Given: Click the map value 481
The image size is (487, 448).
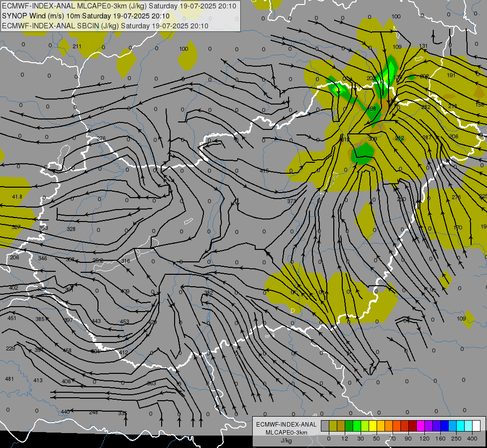Looking at the screenshot, I should pos(9,379).
